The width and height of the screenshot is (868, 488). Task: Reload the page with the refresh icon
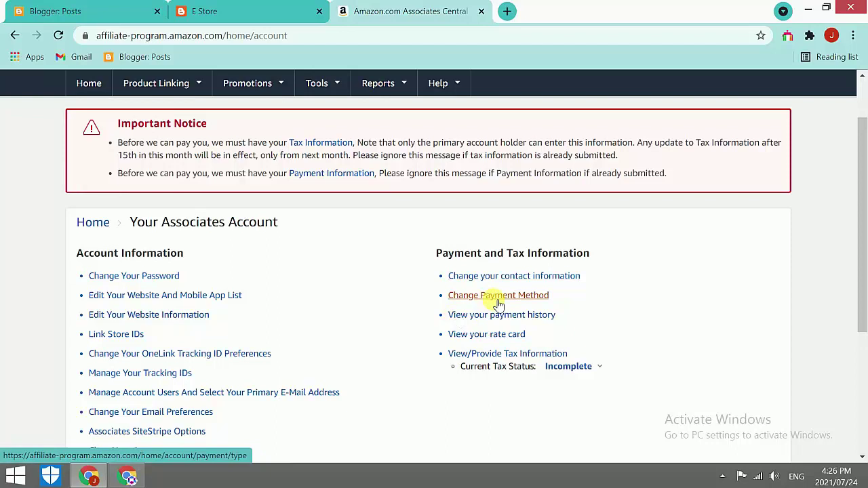(x=58, y=35)
